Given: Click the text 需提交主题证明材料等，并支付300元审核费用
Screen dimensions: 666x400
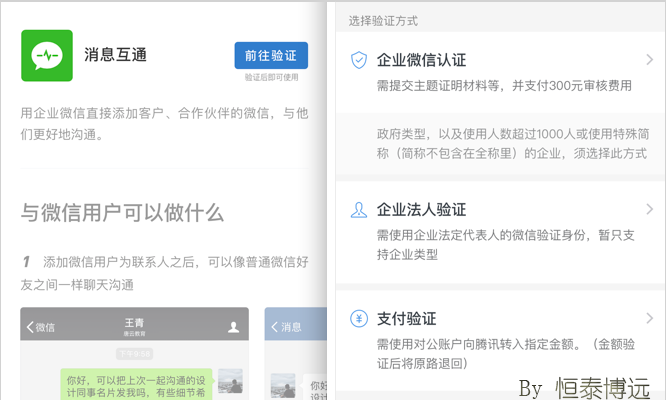Looking at the screenshot, I should click(504, 86).
